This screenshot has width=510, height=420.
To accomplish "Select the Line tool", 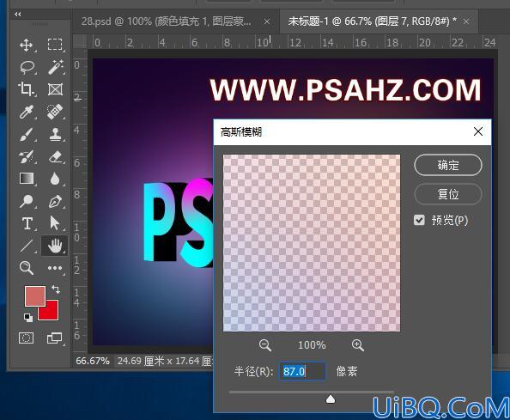I will click(x=27, y=246).
